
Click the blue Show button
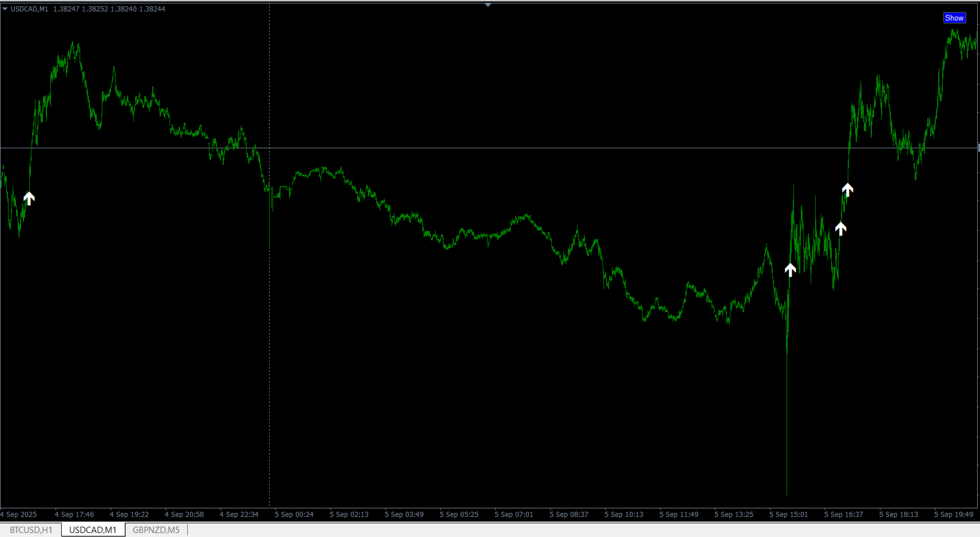[x=954, y=18]
